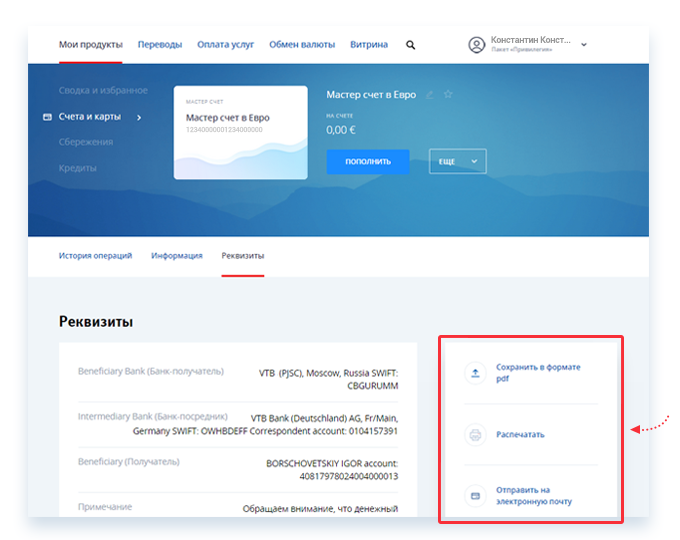Click the printer icon for Распечатать
680x540 pixels.
pos(476,435)
